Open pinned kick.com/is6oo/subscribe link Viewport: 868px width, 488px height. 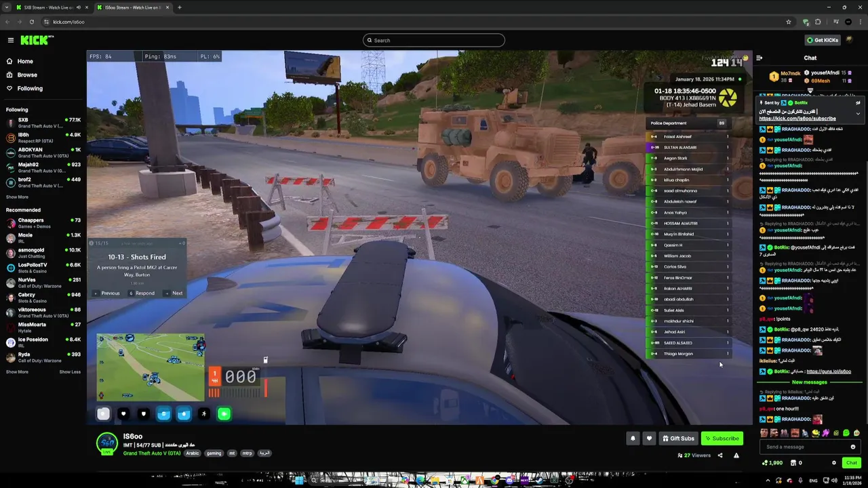(797, 119)
